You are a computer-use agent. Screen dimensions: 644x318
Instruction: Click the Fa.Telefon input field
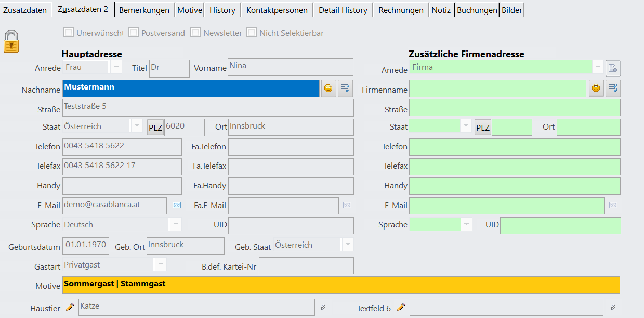point(291,147)
